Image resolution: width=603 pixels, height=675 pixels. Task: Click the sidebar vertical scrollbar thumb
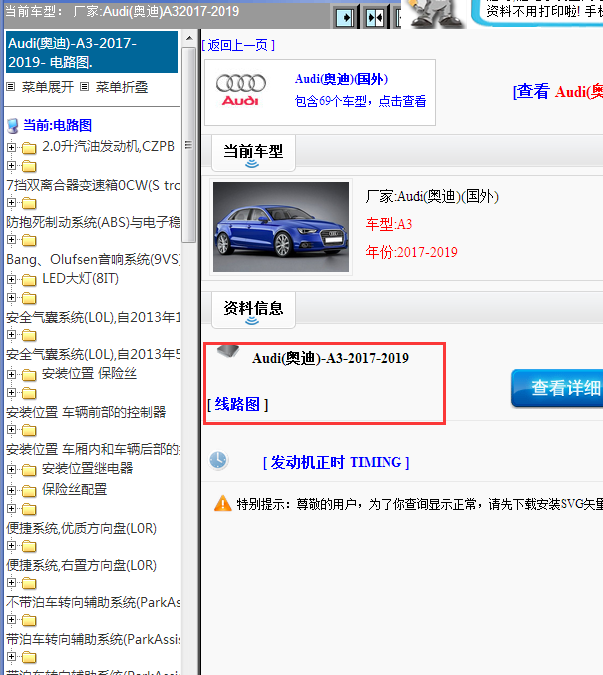point(189,145)
